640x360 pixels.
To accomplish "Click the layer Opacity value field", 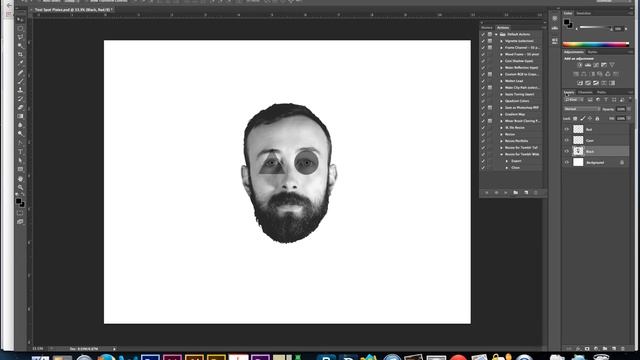I will click(x=621, y=109).
